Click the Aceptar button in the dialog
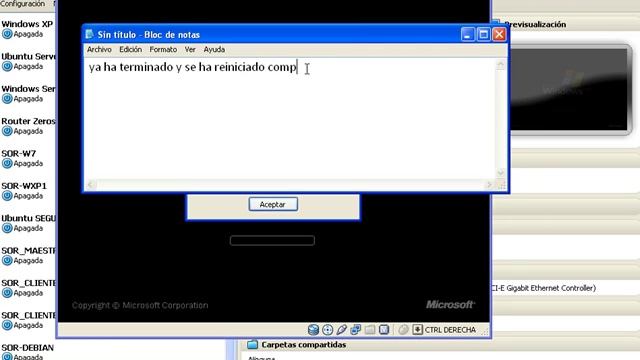The height and width of the screenshot is (360, 640). tap(273, 204)
